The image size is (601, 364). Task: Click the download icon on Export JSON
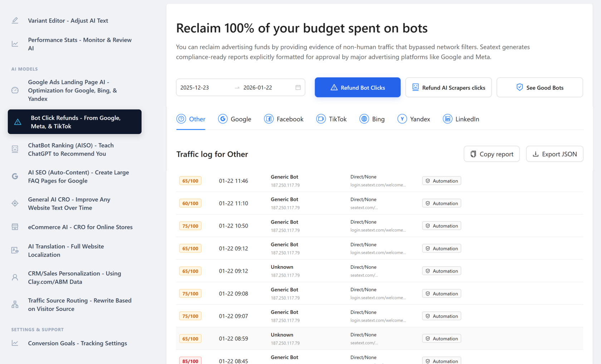(536, 154)
